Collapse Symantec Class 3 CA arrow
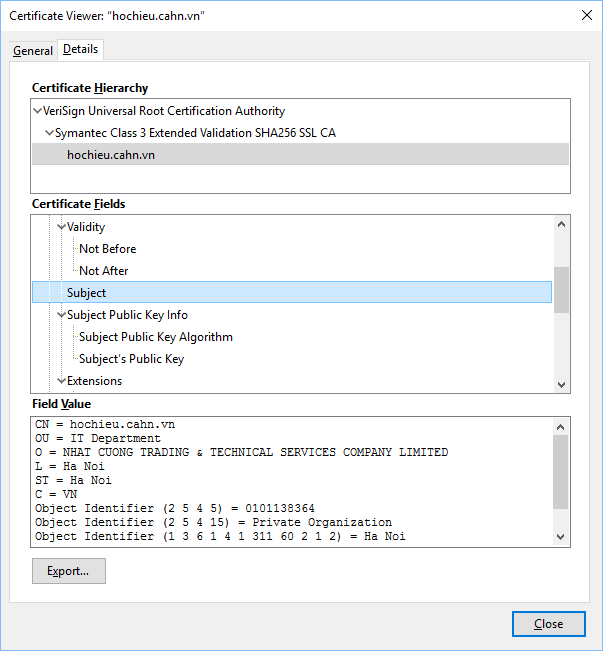The image size is (603, 651). pyautogui.click(x=49, y=133)
